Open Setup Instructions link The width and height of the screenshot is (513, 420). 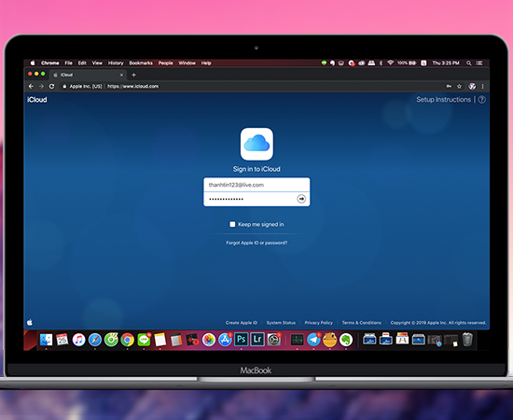tap(443, 100)
